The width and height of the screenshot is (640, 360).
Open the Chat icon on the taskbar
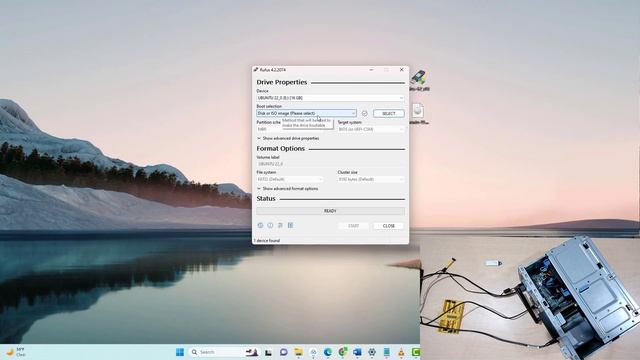point(283,352)
